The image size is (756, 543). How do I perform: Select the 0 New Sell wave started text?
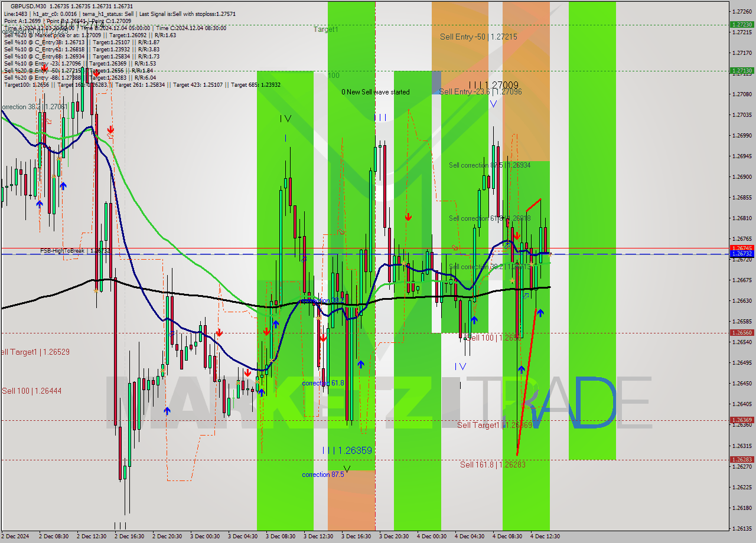tap(376, 92)
